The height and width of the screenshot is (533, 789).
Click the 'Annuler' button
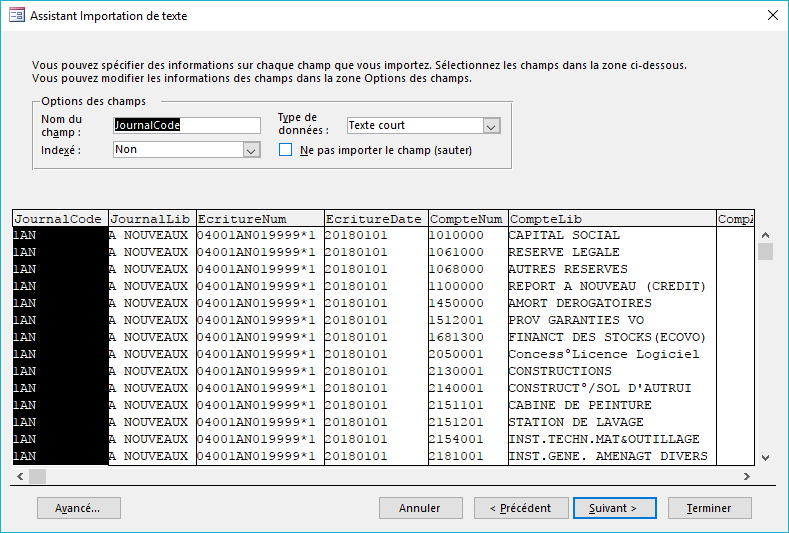point(421,508)
